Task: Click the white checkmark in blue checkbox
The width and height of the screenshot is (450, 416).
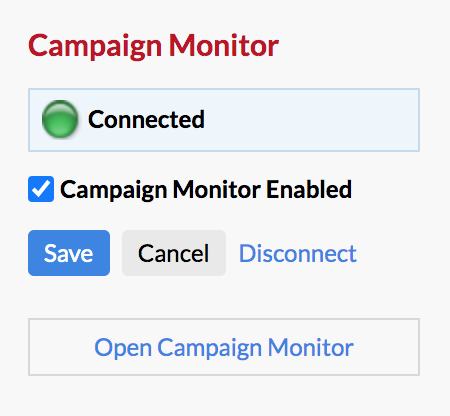Action: [41, 189]
